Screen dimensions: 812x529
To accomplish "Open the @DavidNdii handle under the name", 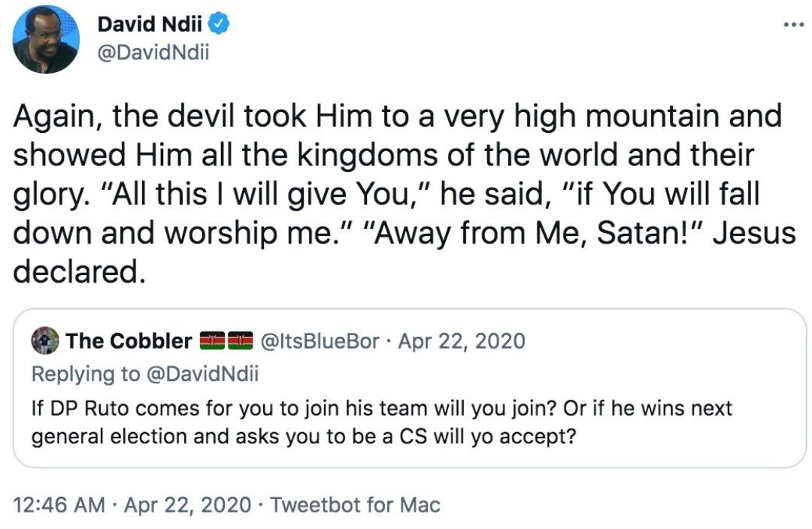I will [153, 53].
